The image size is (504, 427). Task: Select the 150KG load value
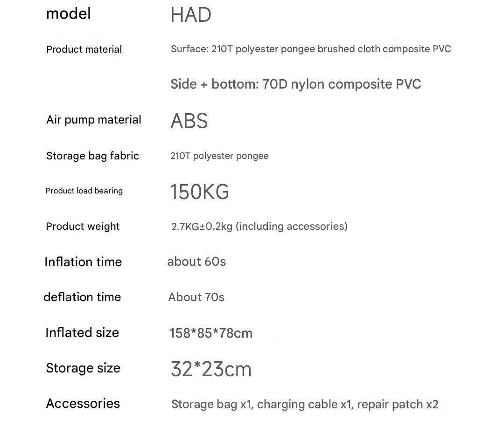point(199,192)
